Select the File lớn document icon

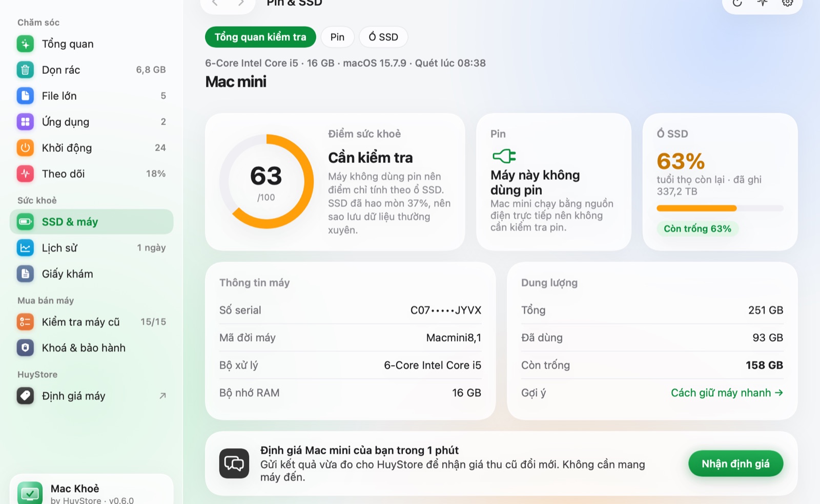point(25,96)
